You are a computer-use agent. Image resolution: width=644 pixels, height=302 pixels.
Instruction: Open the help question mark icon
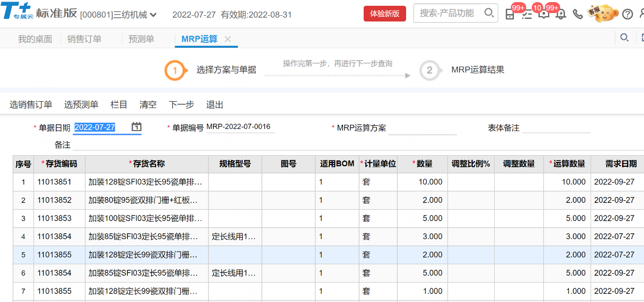[627, 14]
